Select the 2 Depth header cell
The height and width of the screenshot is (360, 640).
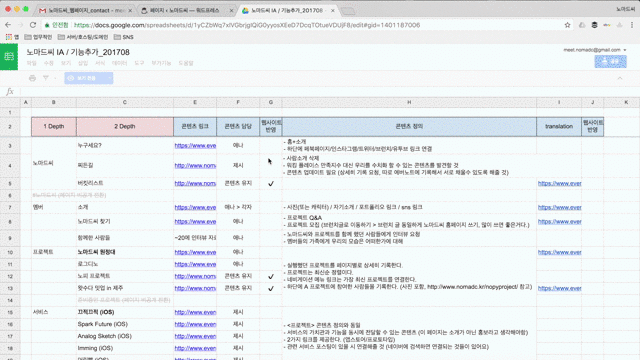tap(125, 127)
